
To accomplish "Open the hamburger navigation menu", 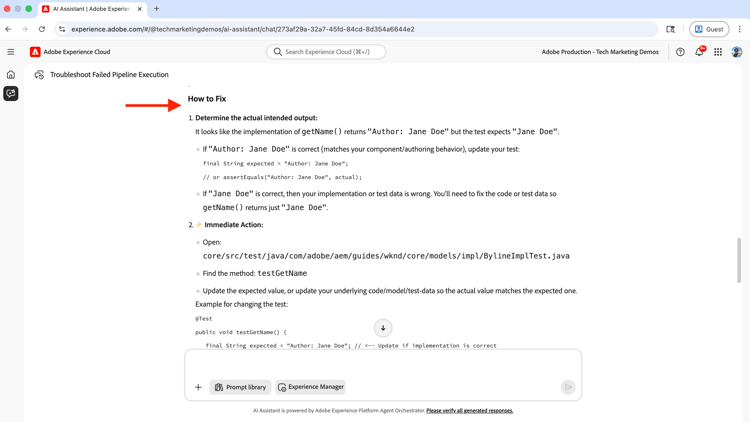I will [11, 52].
